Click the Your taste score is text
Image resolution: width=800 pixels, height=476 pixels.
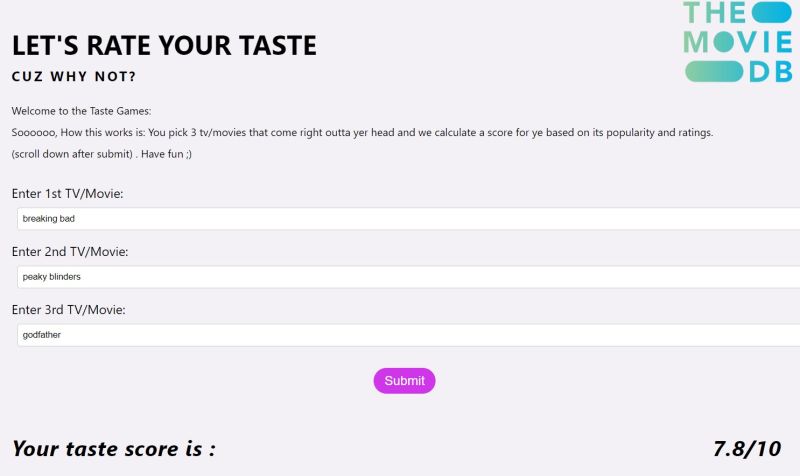tap(114, 449)
